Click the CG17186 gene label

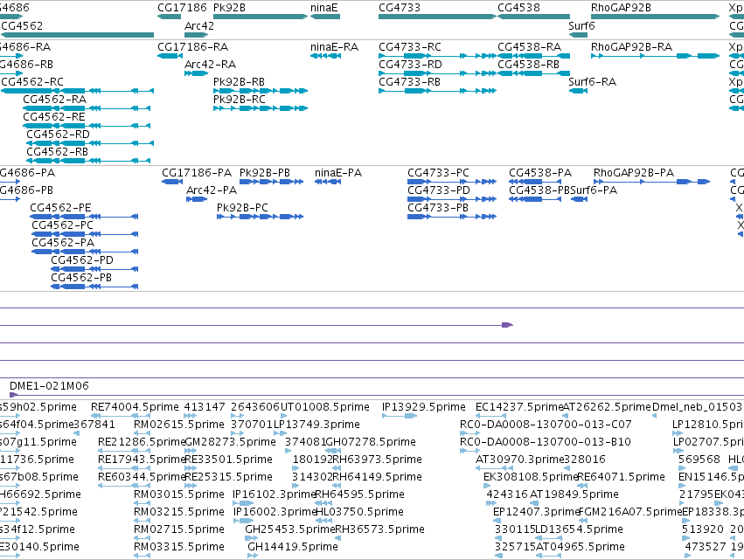click(182, 8)
